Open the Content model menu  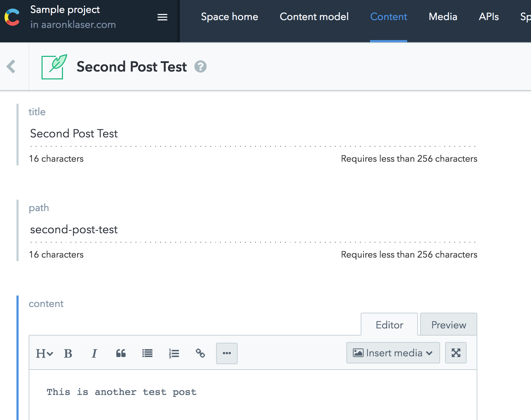pos(314,17)
